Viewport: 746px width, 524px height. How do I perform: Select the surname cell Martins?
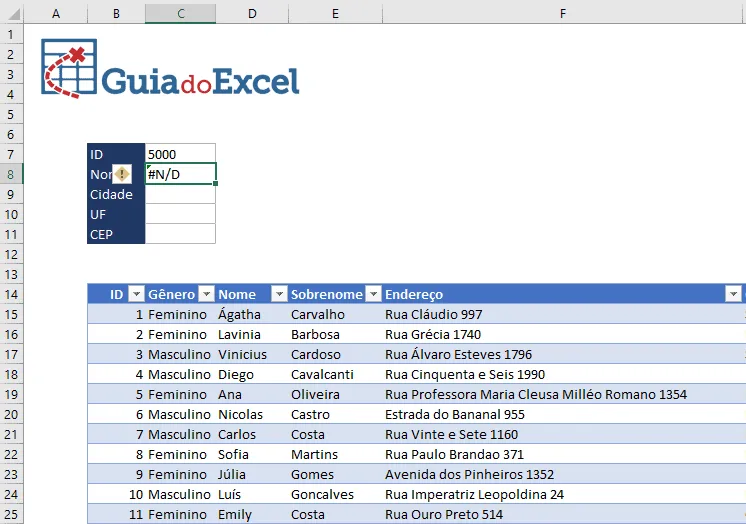point(335,454)
